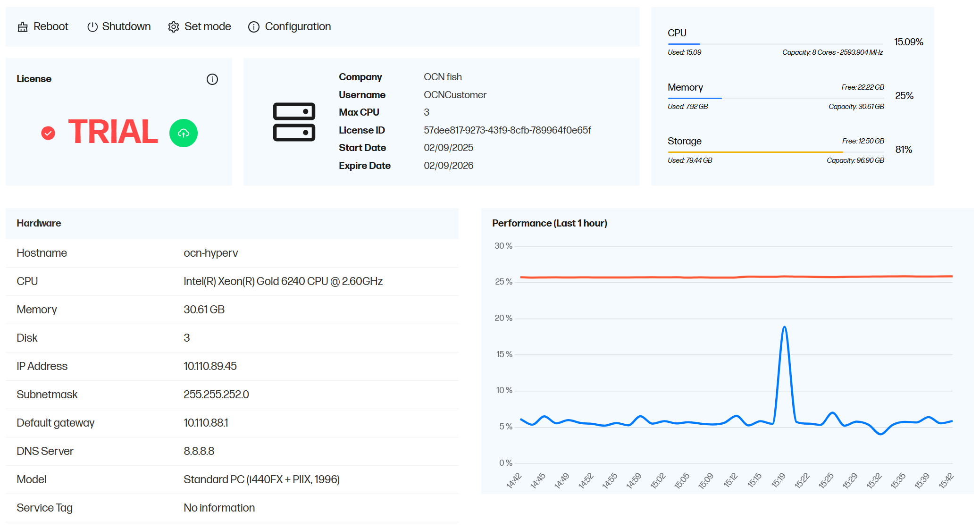This screenshot has width=980, height=529.
Task: Click the TRIAL license text
Action: (113, 132)
